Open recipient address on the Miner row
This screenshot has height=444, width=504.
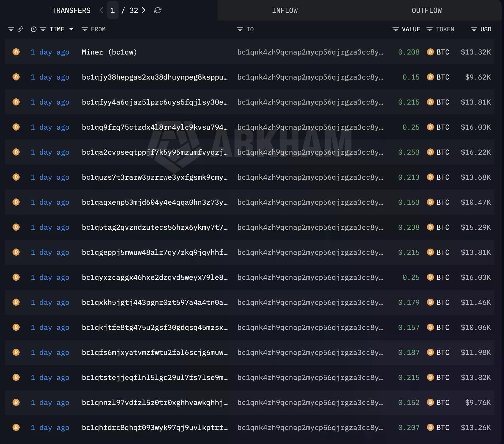[x=310, y=52]
